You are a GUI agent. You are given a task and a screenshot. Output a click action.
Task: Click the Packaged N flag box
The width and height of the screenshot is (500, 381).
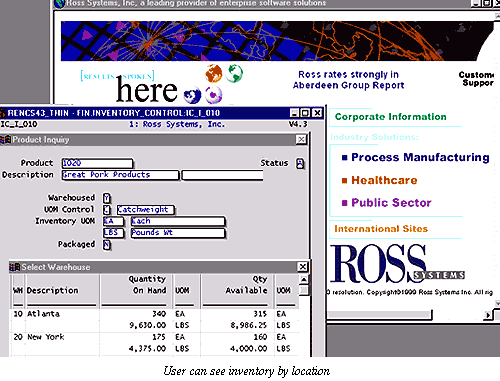click(107, 245)
